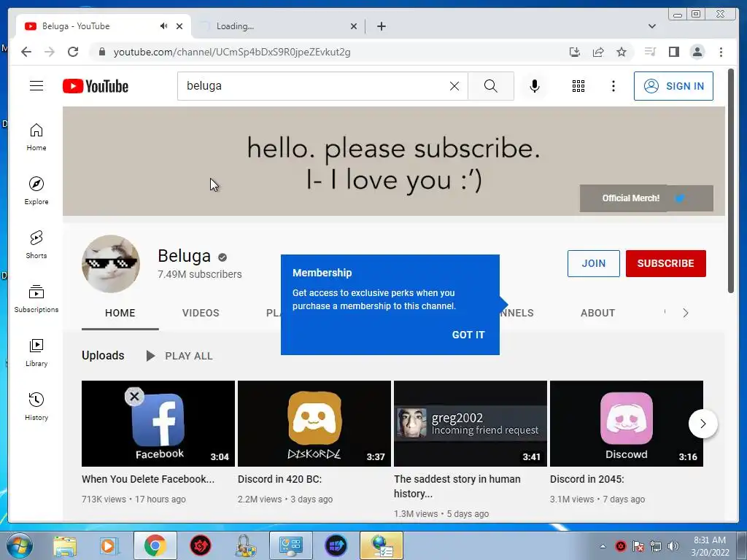Close the Loading... tab
Screen dimensions: 747x560
(354, 26)
